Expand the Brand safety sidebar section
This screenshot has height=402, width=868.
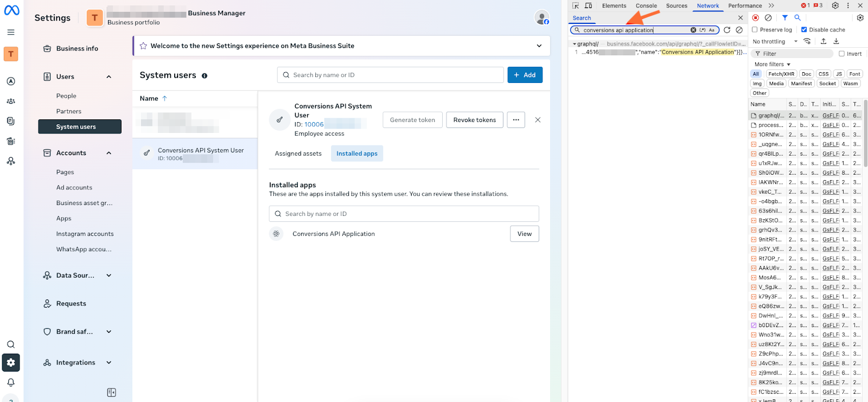click(109, 331)
